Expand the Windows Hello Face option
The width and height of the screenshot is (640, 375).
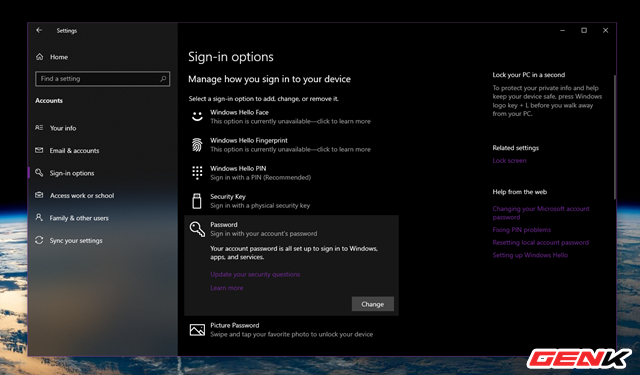pyautogui.click(x=291, y=117)
